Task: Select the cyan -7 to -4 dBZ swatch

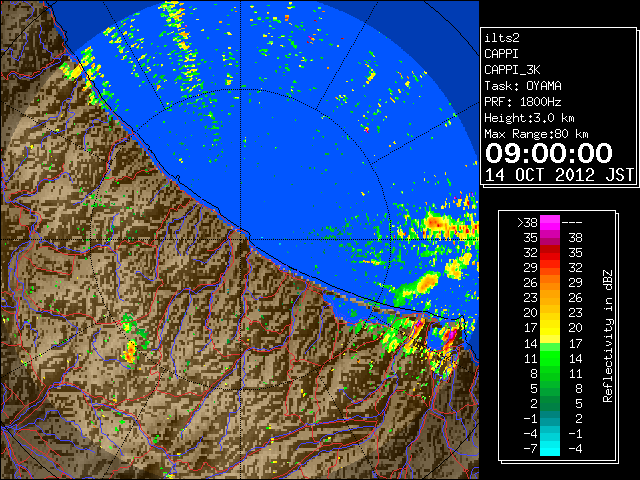Action: point(550,448)
